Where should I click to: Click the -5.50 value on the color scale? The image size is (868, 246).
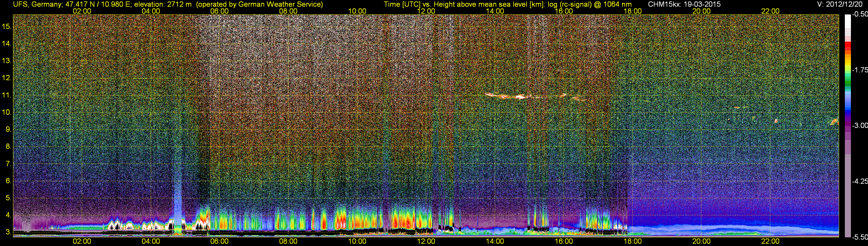point(859,237)
